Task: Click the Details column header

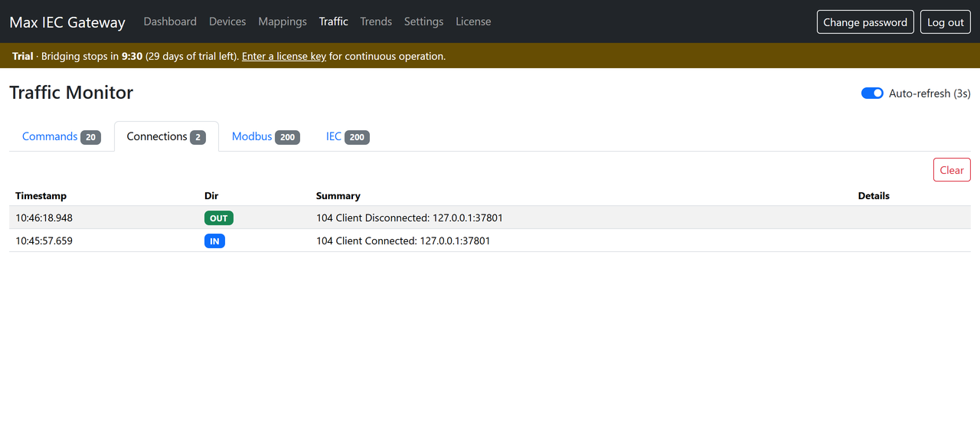Action: [x=874, y=196]
